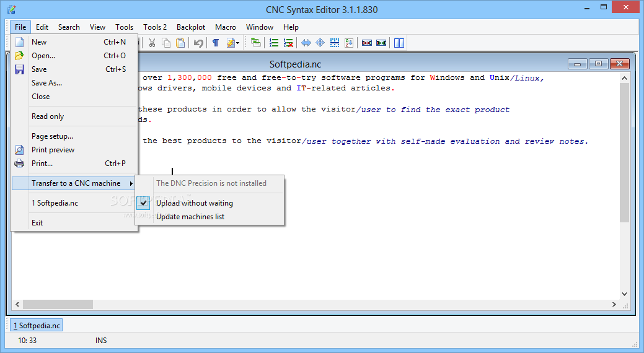Click the Open folder icon in File menu
Image resolution: width=644 pixels, height=353 pixels.
click(19, 55)
